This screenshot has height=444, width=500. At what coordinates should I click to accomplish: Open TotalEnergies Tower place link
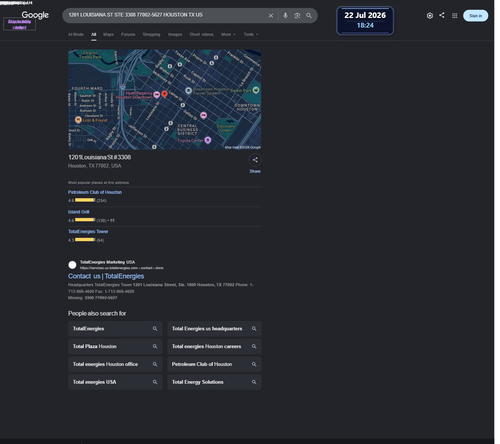[88, 231]
